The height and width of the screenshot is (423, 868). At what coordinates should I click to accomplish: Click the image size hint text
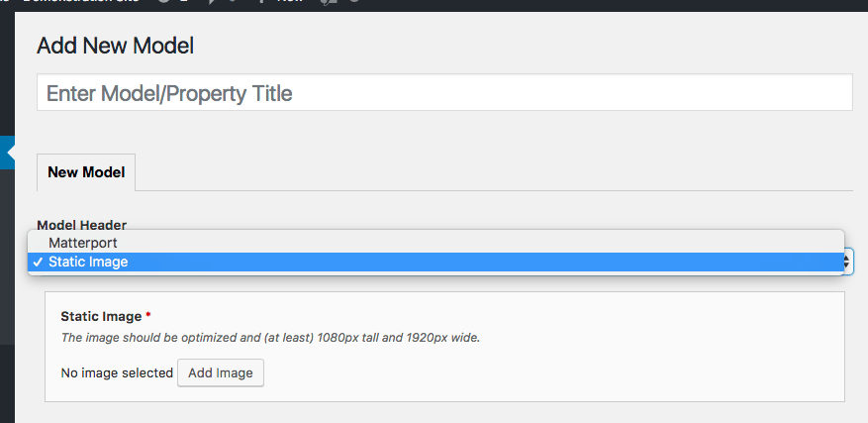(270, 338)
